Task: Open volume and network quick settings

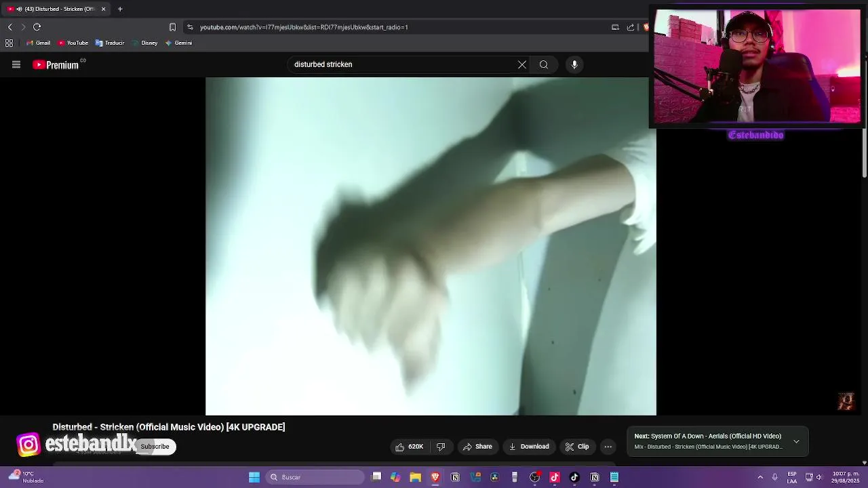Action: 814,477
